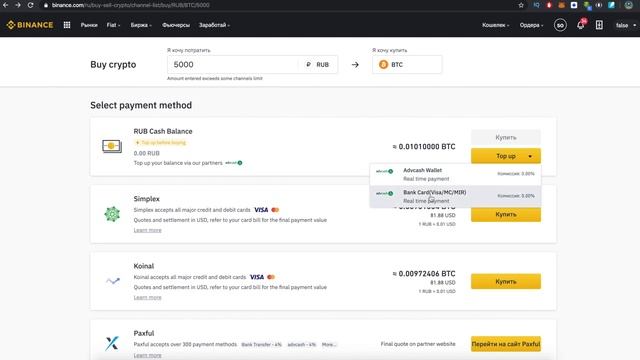Screen dimensions: 640x360
Task: Select Advcash Wallet payment option
Action: coord(456,174)
